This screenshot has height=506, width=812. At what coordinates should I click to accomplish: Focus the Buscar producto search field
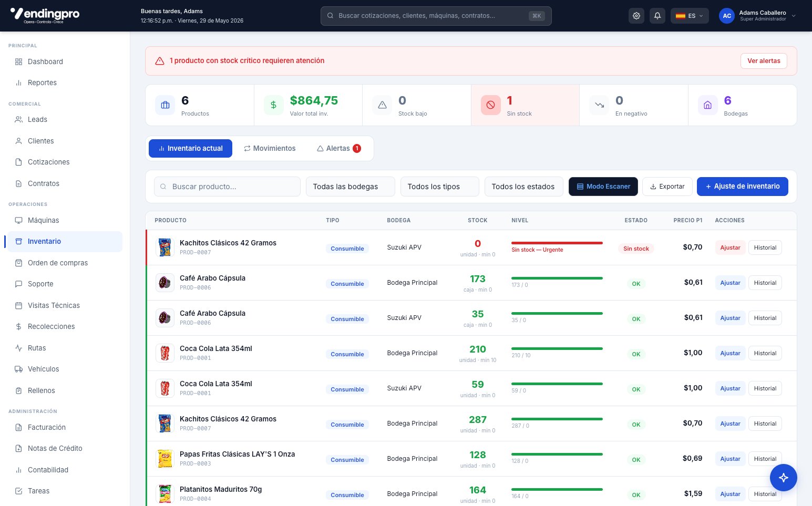227,187
